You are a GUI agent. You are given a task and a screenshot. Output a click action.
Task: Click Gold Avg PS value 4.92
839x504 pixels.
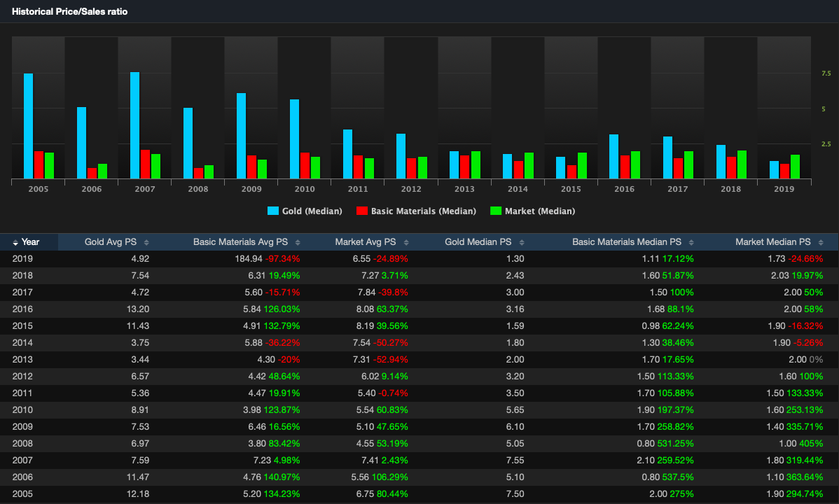[x=140, y=259]
